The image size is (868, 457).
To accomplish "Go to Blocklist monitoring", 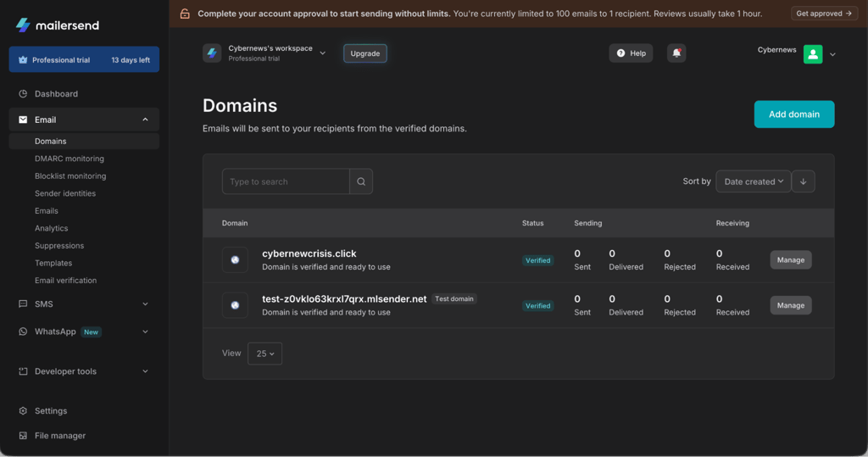I will [70, 176].
